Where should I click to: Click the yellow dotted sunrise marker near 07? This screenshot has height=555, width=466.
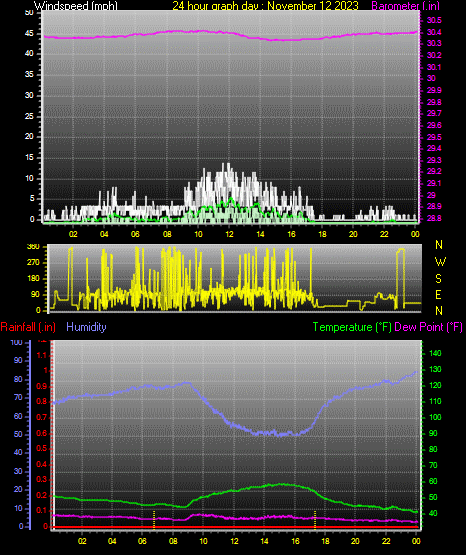[x=154, y=520]
